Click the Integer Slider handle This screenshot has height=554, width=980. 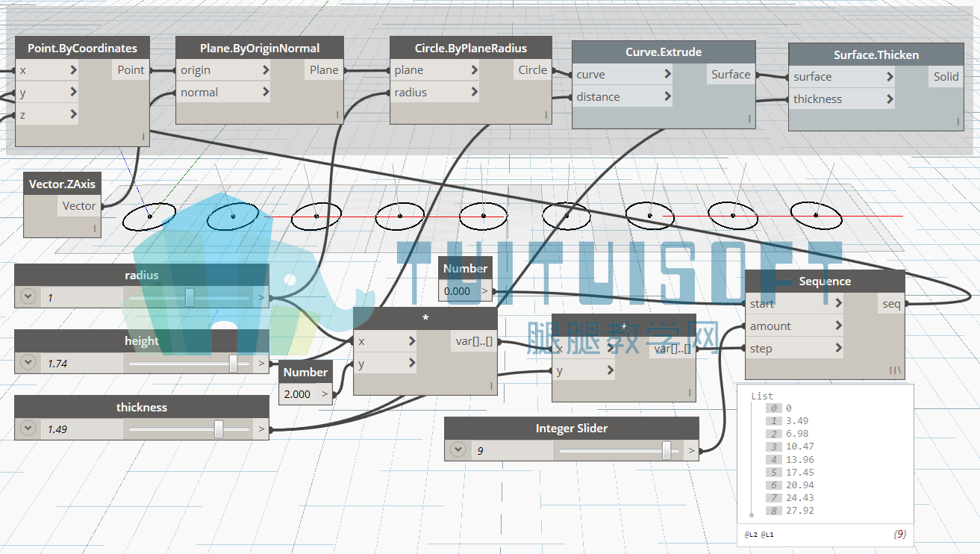667,450
